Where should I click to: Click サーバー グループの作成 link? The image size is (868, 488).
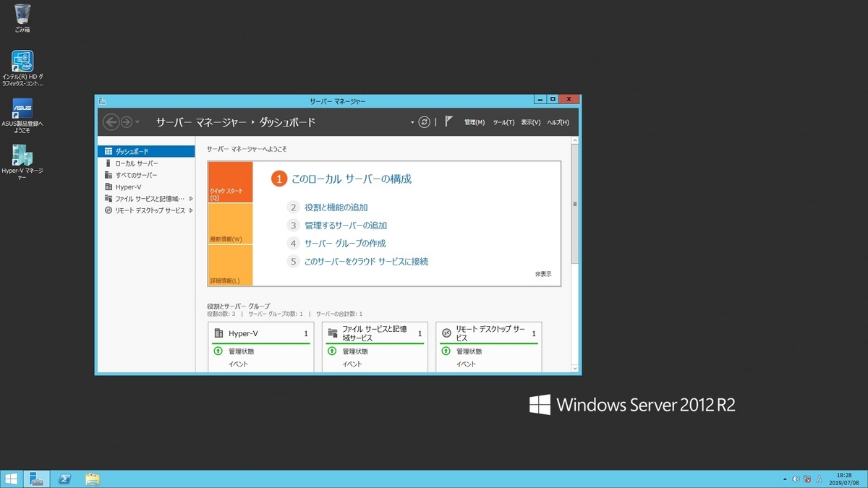click(x=345, y=244)
